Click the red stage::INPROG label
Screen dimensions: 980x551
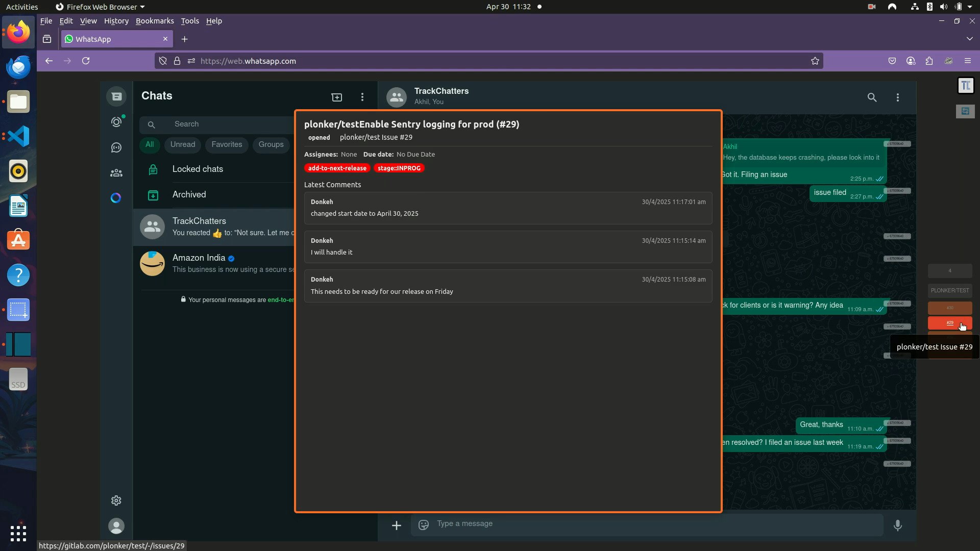399,168
